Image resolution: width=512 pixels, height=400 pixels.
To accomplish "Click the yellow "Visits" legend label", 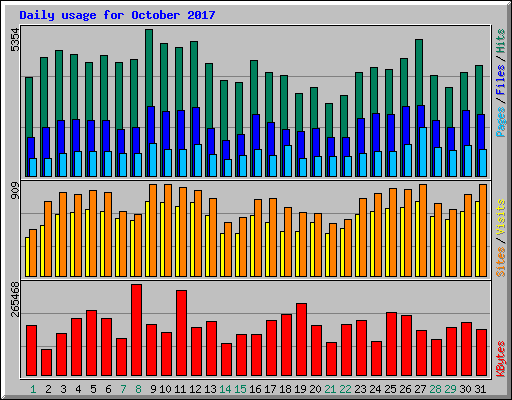I will (x=501, y=218).
